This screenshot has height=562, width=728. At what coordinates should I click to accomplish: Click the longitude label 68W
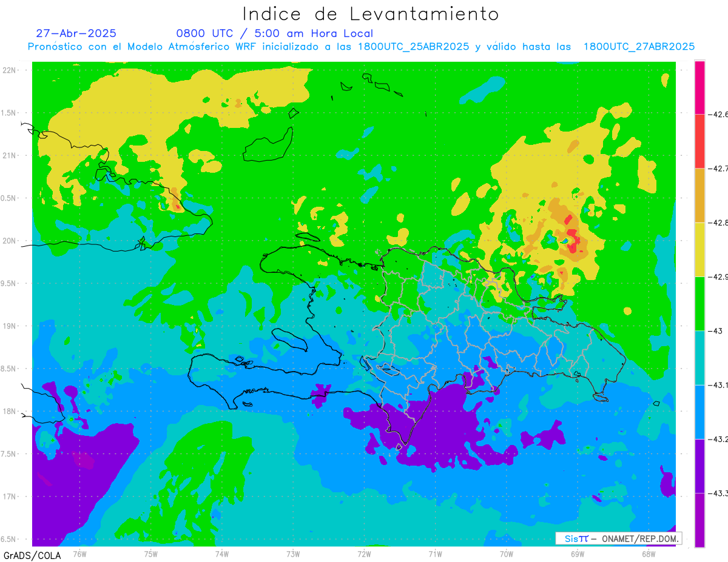click(649, 554)
